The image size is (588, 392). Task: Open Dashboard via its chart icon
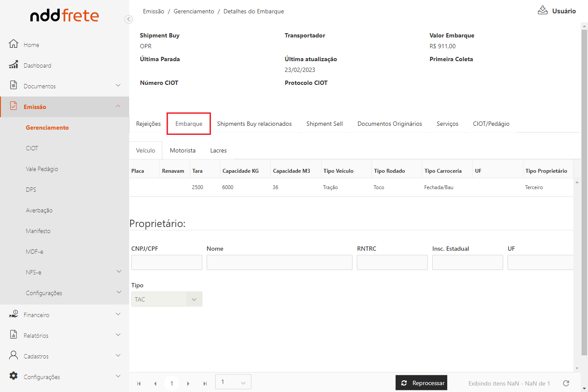click(x=14, y=65)
